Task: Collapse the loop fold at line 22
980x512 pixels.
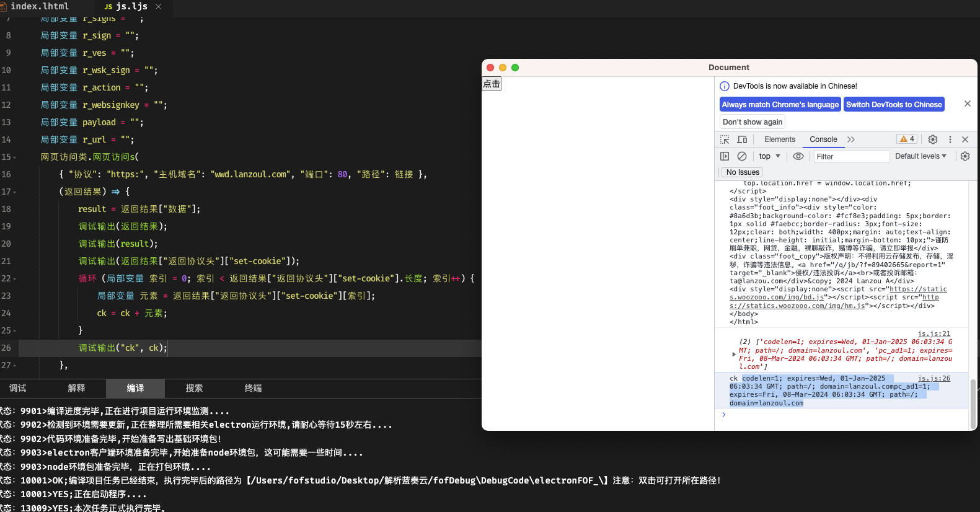Action: (x=15, y=279)
